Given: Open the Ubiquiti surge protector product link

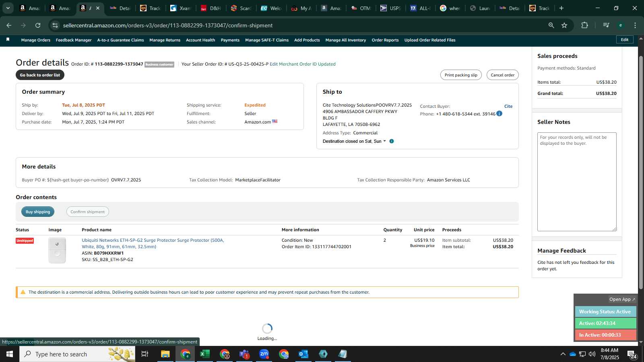Looking at the screenshot, I should point(153,243).
